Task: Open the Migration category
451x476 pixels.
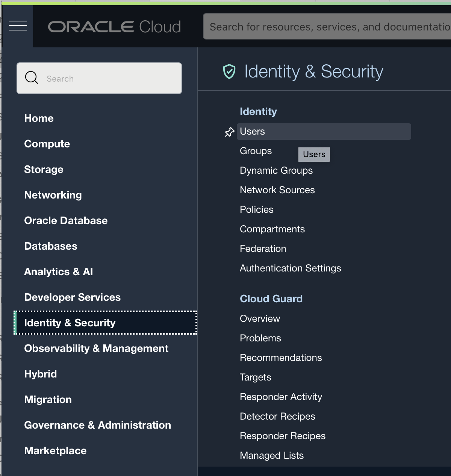Action: (48, 399)
